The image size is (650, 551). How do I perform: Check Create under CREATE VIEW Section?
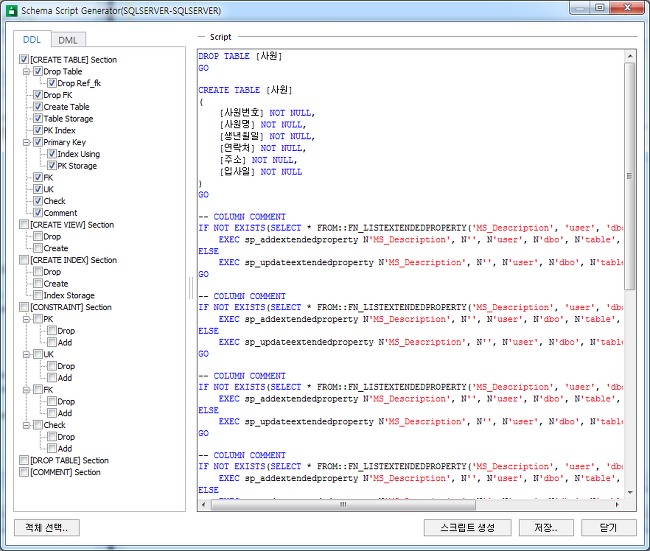pos(38,248)
